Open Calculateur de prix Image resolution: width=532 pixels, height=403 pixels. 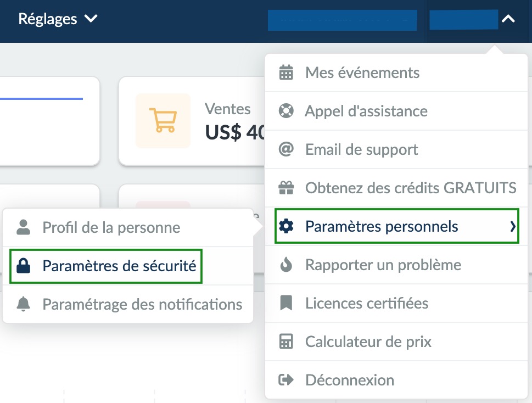click(x=396, y=342)
